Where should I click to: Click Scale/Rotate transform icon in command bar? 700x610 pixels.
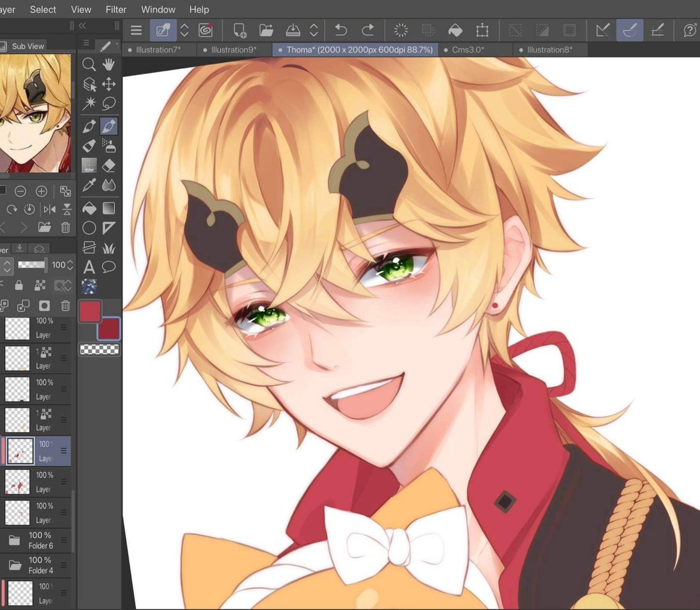[482, 30]
